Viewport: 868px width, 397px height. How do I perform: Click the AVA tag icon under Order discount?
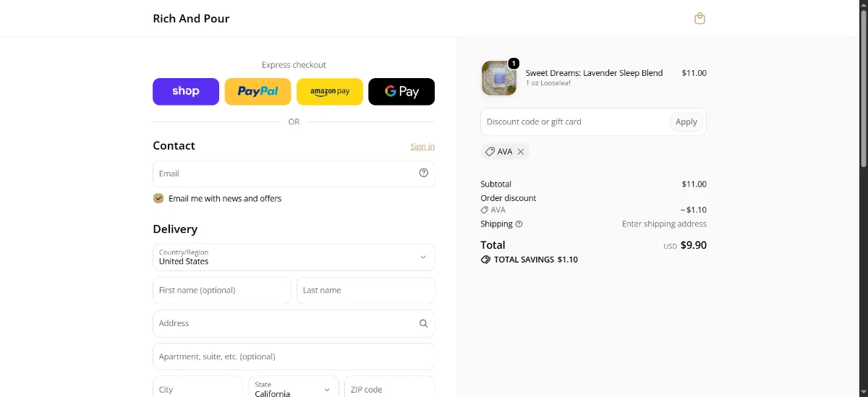pyautogui.click(x=485, y=210)
